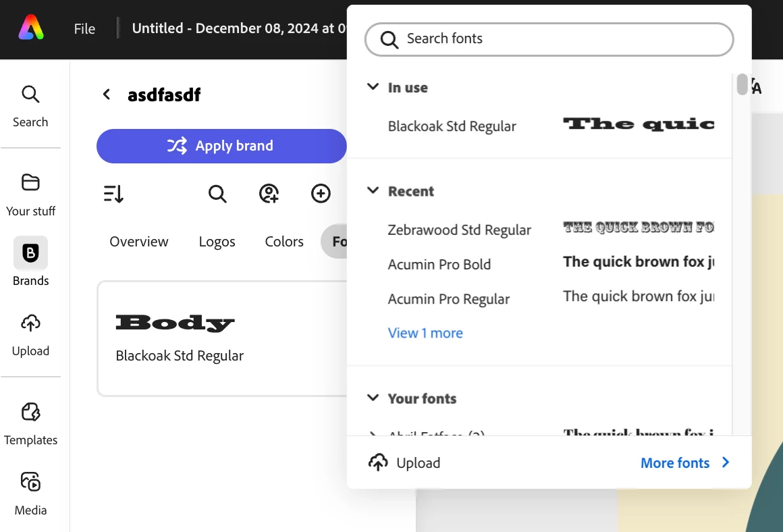
Task: Click the Apply brand button
Action: (221, 146)
